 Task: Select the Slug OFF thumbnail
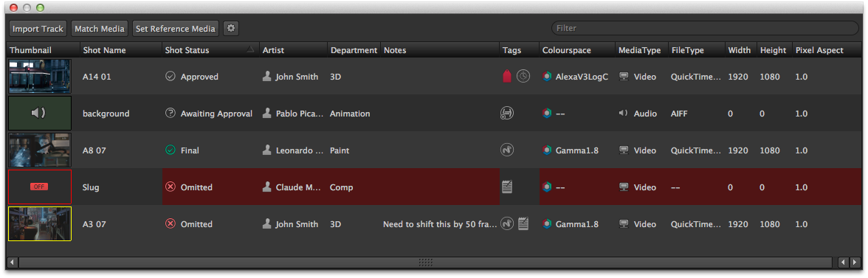(x=39, y=187)
